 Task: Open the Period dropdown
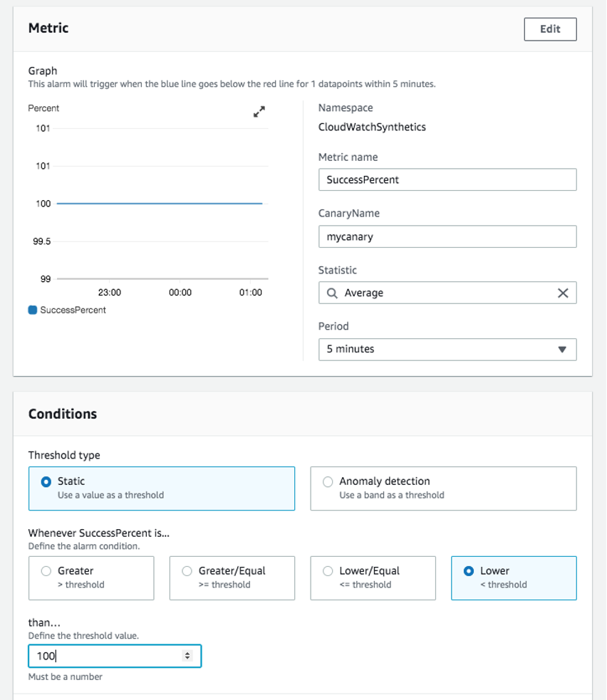pos(447,349)
